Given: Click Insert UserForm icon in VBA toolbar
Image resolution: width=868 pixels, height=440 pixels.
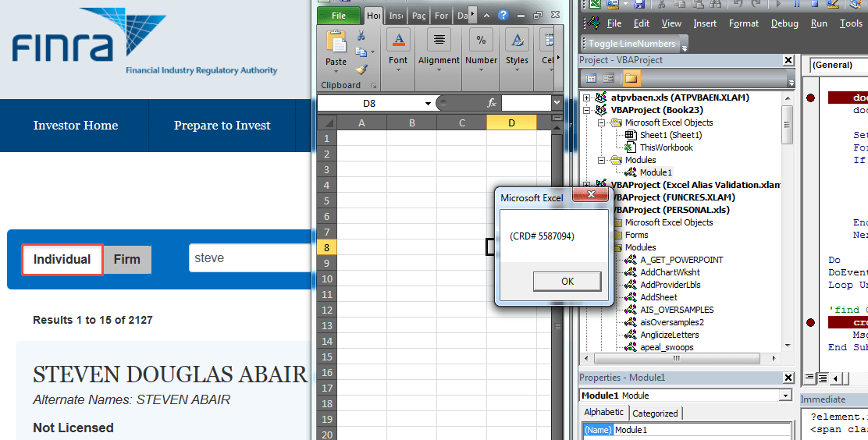Looking at the screenshot, I should coord(613,4).
